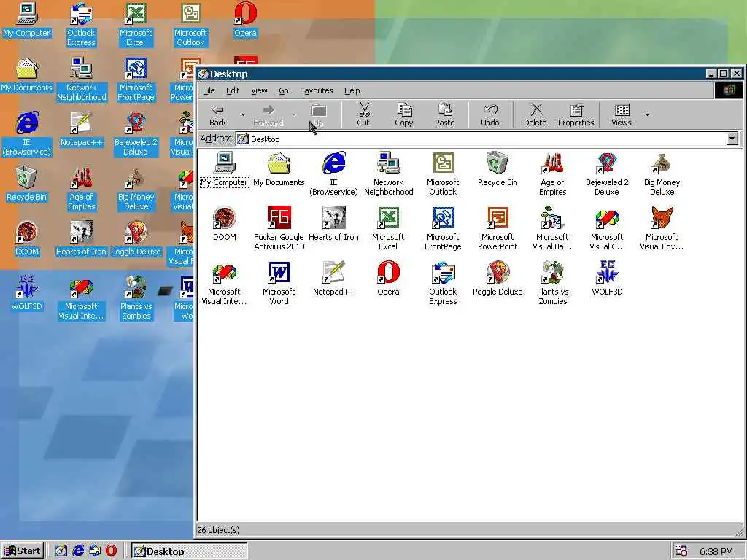747x560 pixels.
Task: Select Age of Empires in Desktop window
Action: click(553, 174)
